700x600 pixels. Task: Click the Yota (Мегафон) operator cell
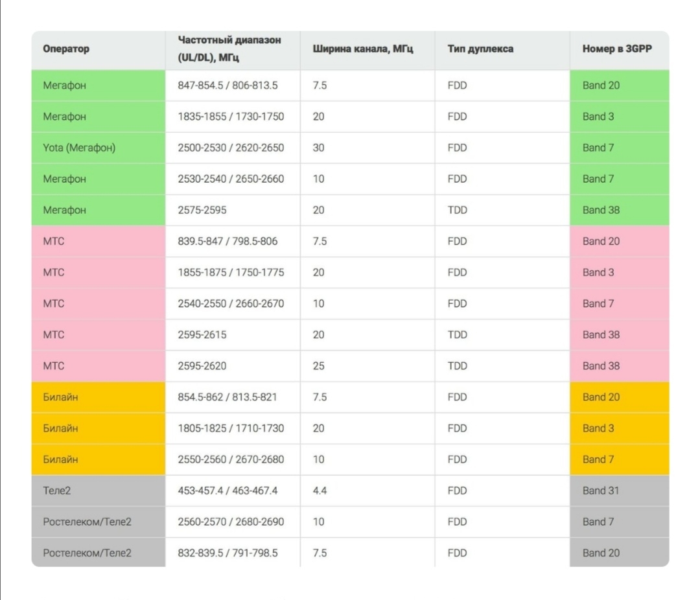tap(79, 148)
